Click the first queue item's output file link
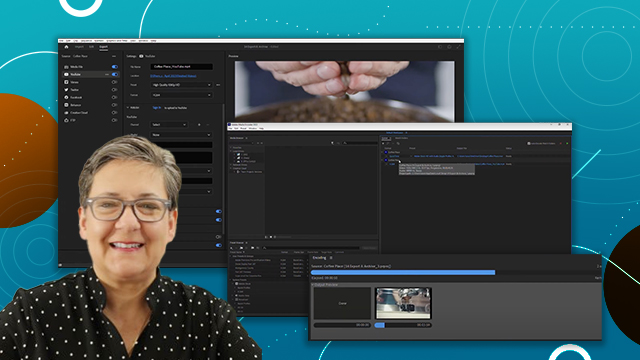Image resolution: width=640 pixels, height=360 pixels. (x=480, y=156)
